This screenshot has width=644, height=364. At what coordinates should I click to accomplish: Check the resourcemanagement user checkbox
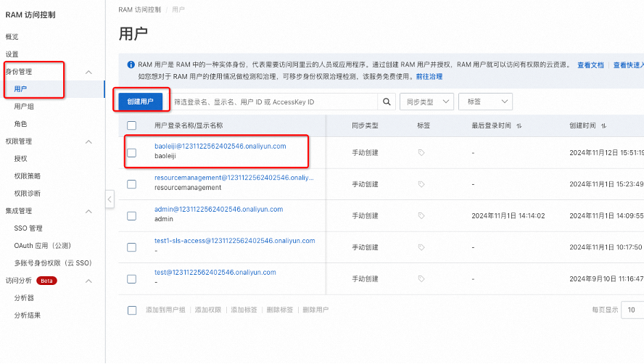pyautogui.click(x=132, y=184)
